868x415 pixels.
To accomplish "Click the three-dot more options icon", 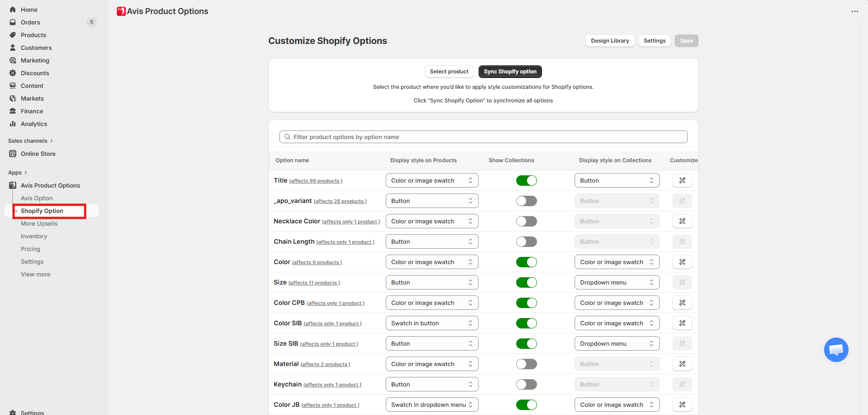I will [x=854, y=11].
